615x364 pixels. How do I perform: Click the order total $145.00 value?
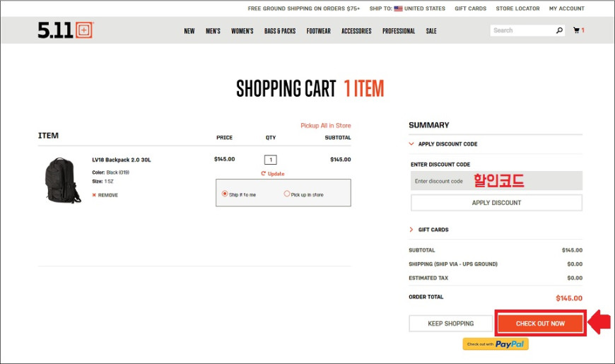569,298
